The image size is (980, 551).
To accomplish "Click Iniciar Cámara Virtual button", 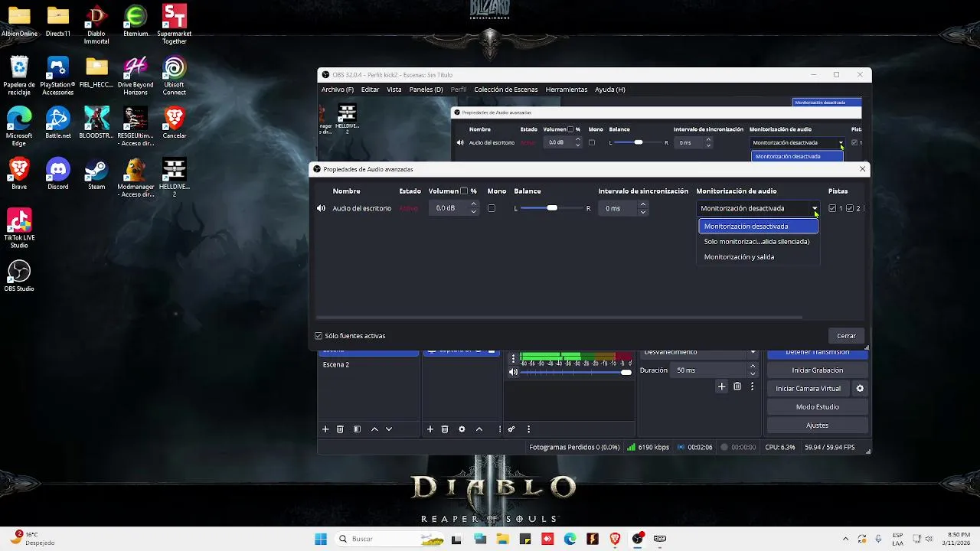I will 808,389.
